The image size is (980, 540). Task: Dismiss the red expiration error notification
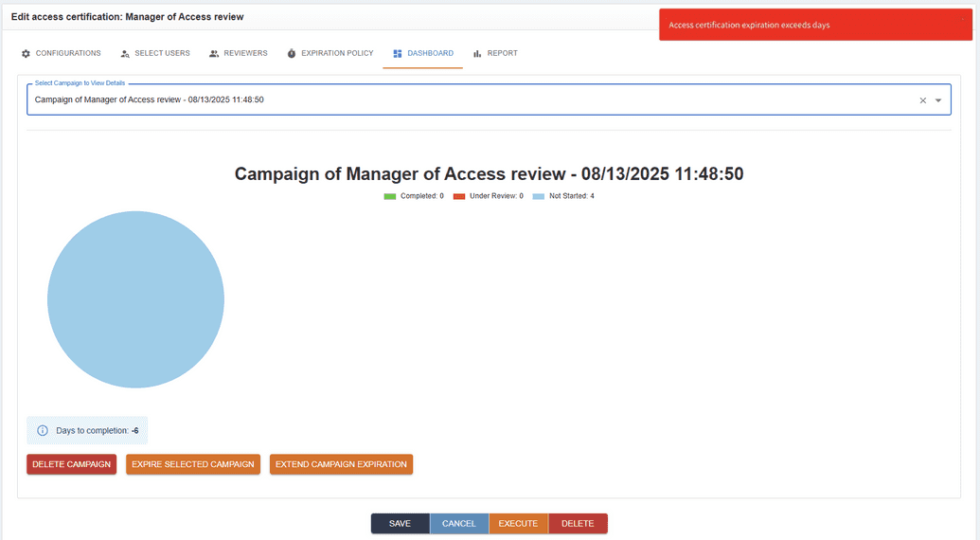tap(963, 19)
